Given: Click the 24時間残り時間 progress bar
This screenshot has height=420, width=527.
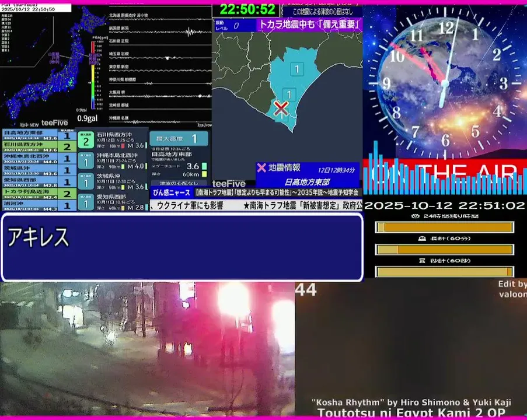Looking at the screenshot, I should [x=444, y=227].
